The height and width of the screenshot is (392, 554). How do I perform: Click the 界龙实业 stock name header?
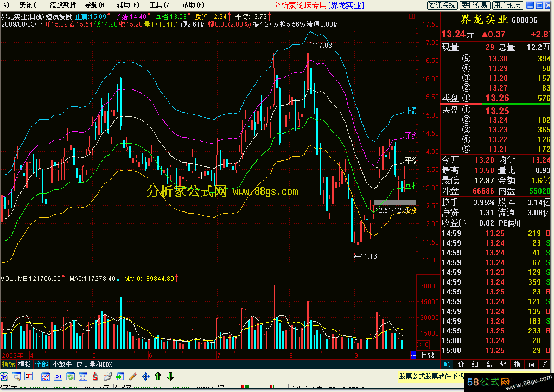point(484,20)
